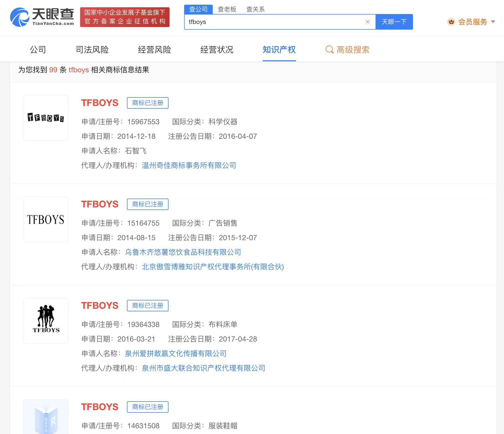Select the 知识产权 tab

coord(279,49)
